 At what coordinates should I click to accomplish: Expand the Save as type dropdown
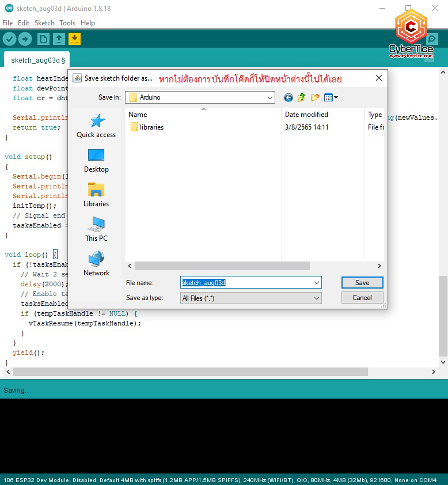(x=316, y=298)
